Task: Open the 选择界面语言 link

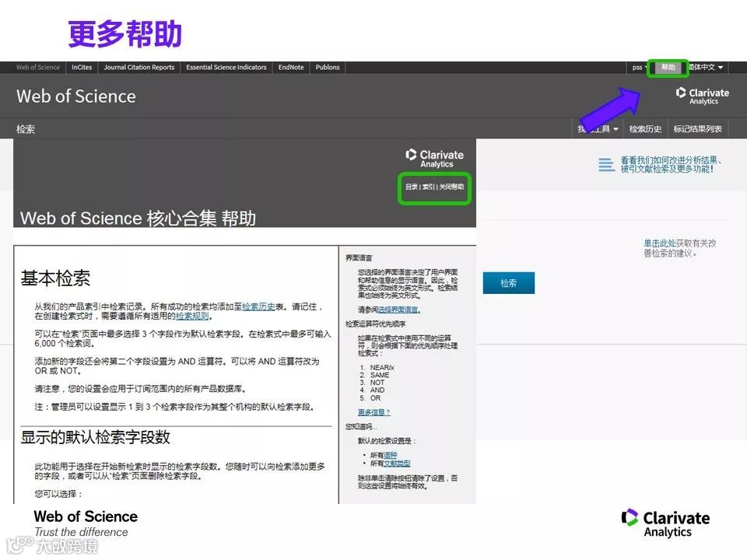Action: (x=398, y=310)
